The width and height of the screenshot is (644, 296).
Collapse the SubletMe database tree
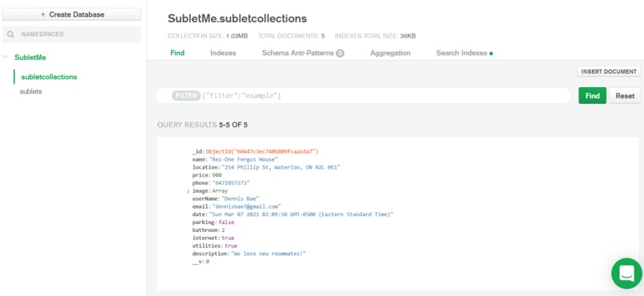point(5,57)
